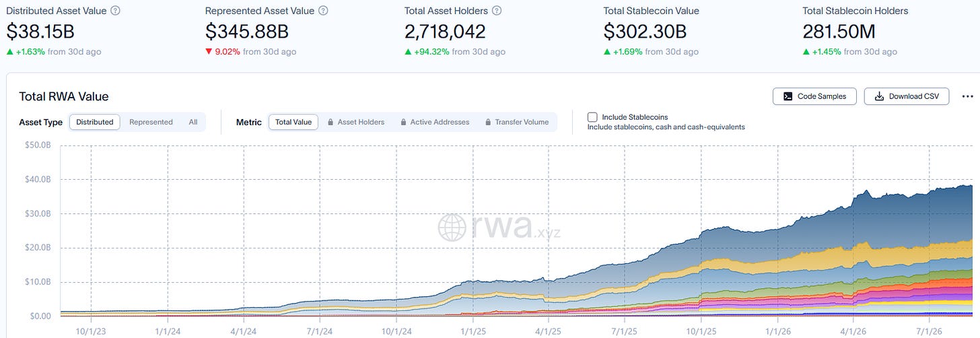
Task: Select the Distributed asset type option
Action: [95, 122]
